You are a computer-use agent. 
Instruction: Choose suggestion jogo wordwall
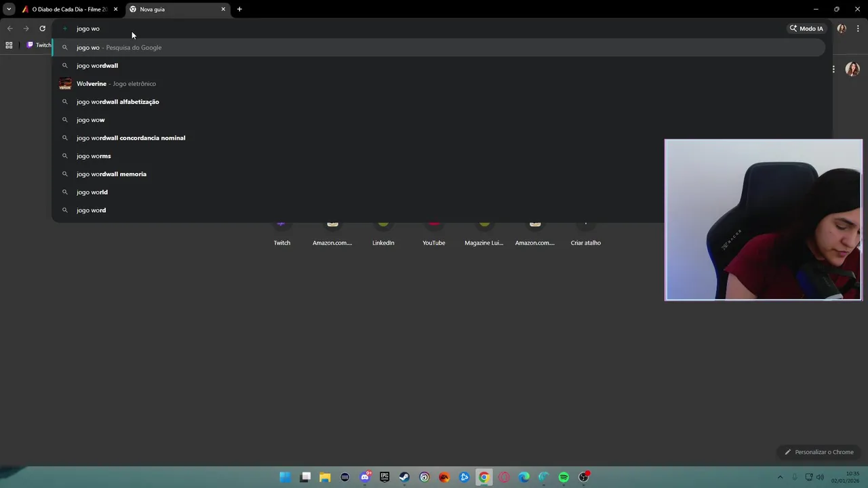coord(439,66)
